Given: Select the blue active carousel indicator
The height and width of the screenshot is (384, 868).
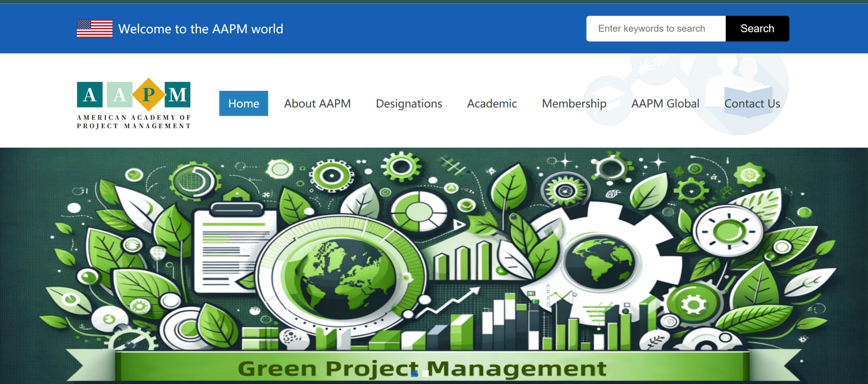Looking at the screenshot, I should point(415,373).
